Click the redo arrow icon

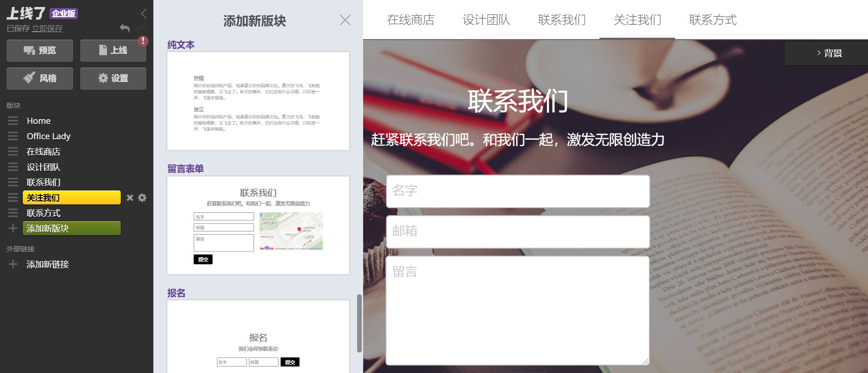coord(141,28)
